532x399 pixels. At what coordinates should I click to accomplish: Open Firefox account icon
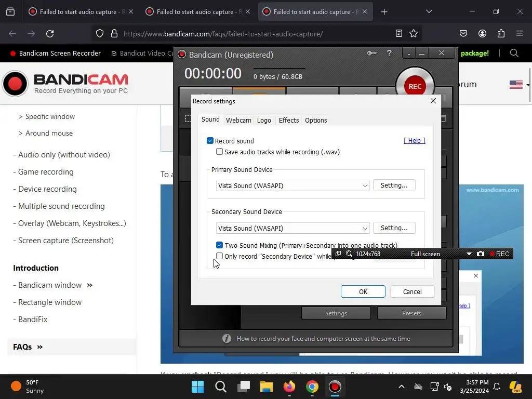(482, 33)
